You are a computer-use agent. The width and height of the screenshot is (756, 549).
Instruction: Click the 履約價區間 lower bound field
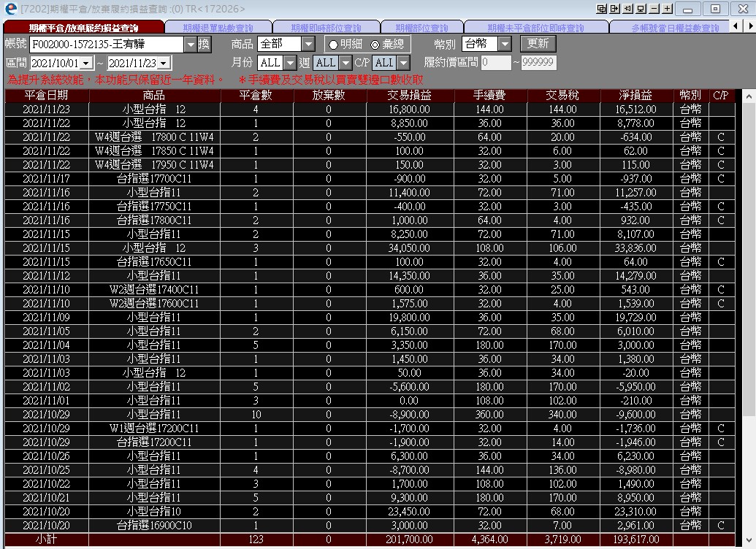coord(496,63)
